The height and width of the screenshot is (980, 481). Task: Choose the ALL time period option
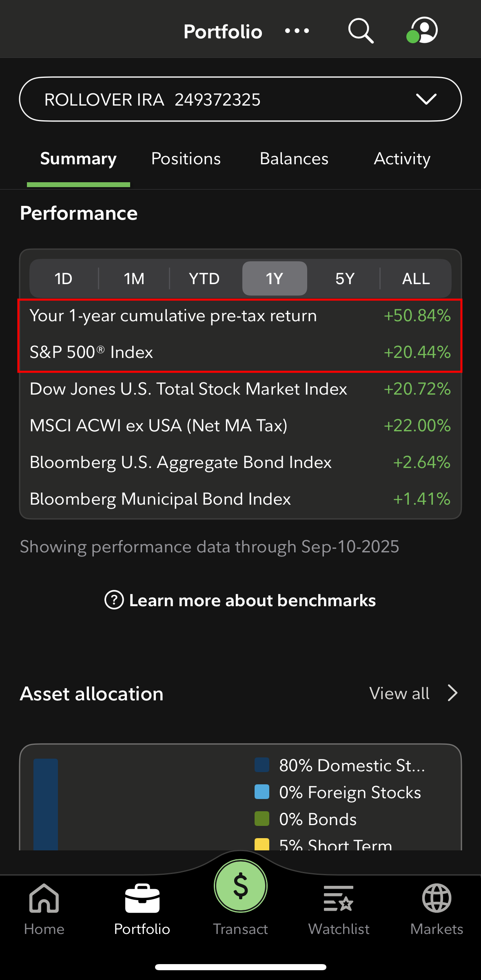[416, 279]
